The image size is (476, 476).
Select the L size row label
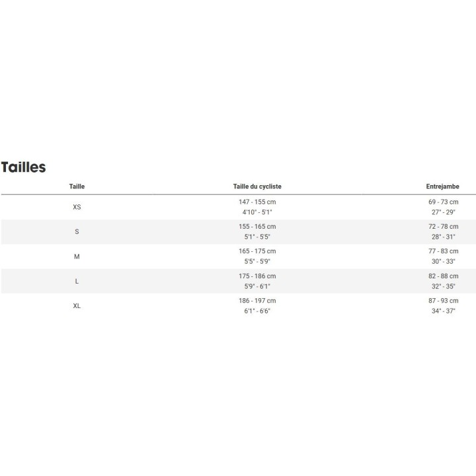pos(77,281)
